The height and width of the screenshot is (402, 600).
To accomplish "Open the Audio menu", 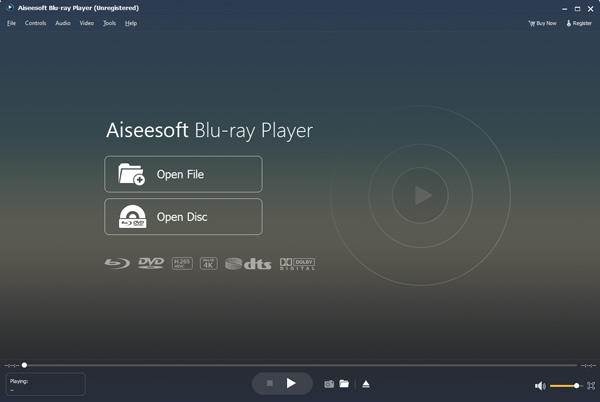I will click(63, 23).
